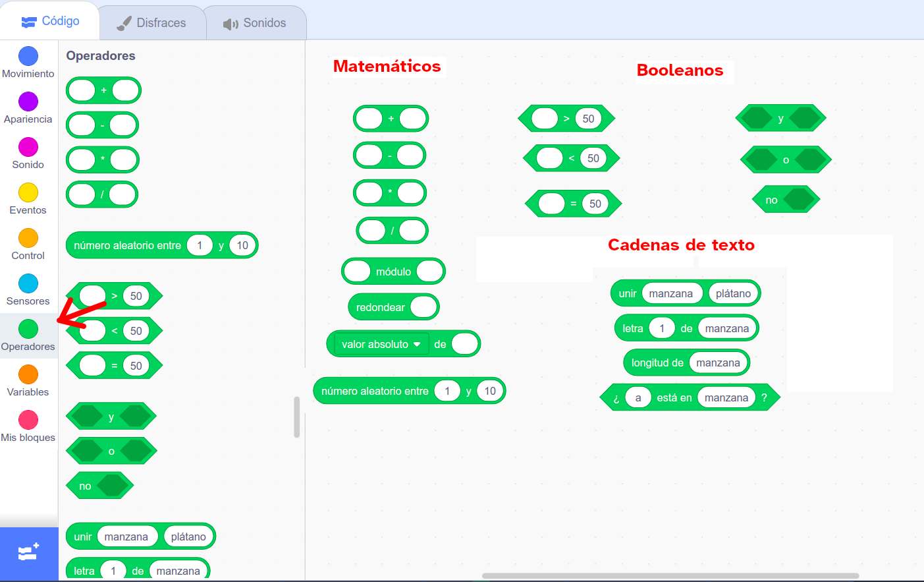Select the Mis bloques category icon
924x582 pixels.
coord(28,418)
